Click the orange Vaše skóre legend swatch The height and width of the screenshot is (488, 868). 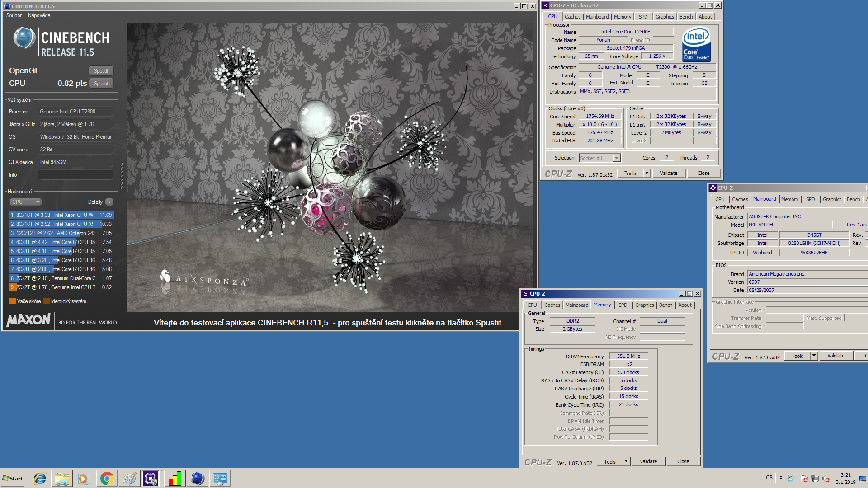[12, 301]
